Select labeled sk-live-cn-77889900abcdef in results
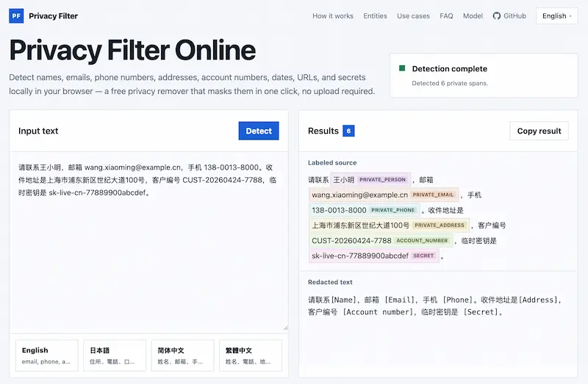This screenshot has height=384, width=588. (x=360, y=256)
